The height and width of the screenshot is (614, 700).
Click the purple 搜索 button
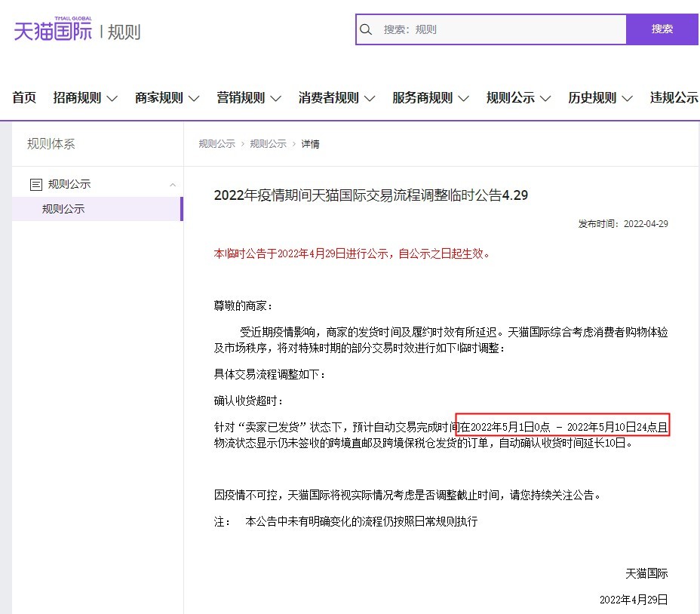[662, 29]
